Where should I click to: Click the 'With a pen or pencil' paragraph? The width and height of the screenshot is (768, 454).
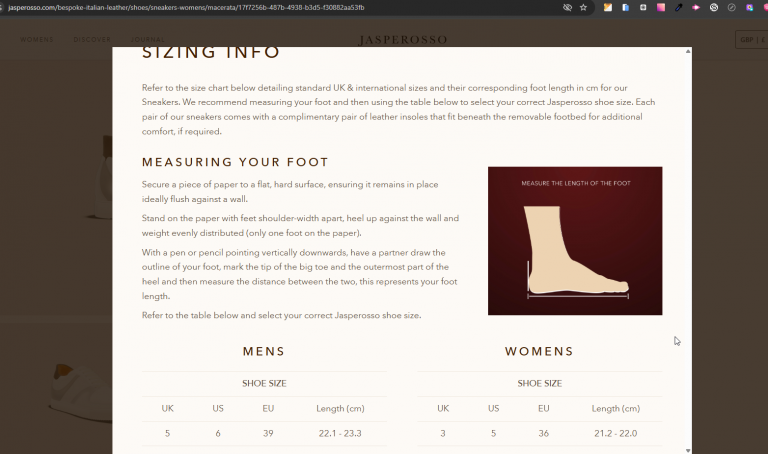(x=300, y=274)
